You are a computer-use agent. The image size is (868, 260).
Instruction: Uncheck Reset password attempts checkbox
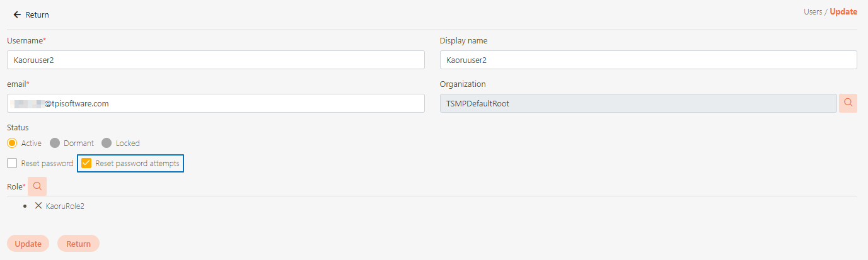point(86,164)
